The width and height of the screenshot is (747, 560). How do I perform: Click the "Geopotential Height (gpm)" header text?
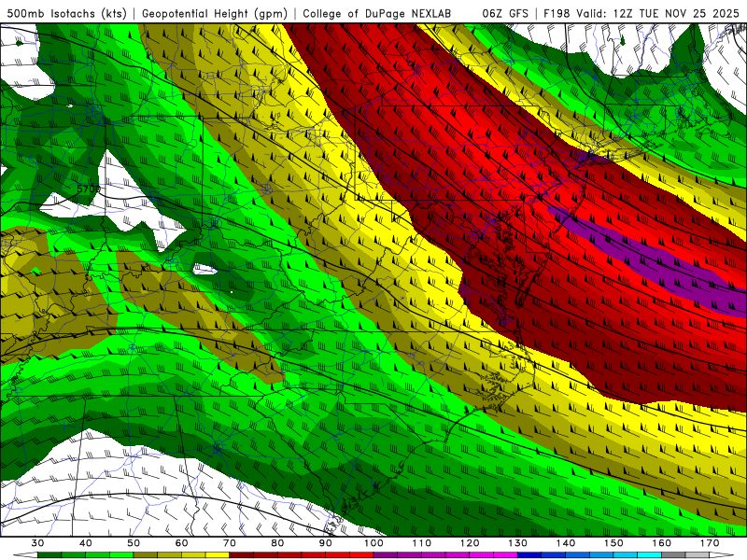[215, 13]
